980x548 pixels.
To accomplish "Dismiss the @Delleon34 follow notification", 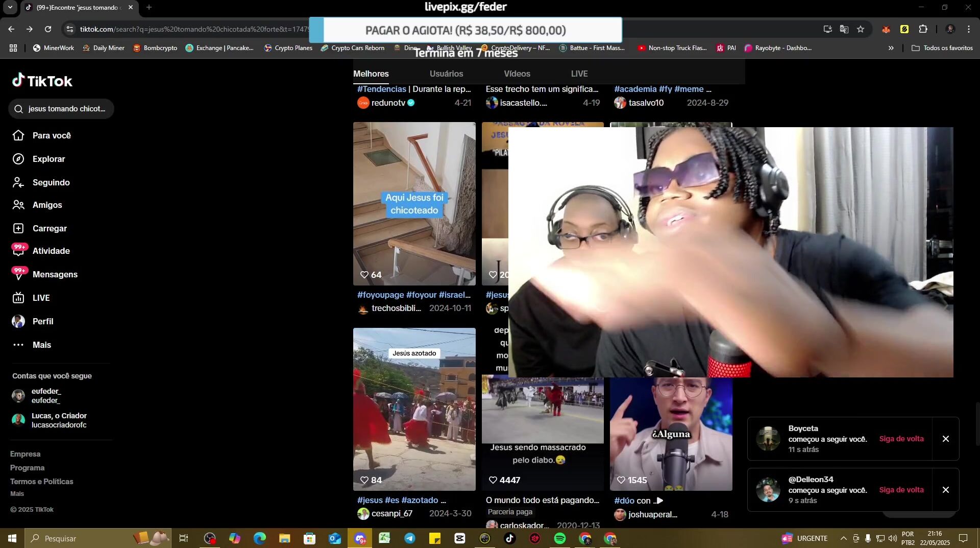I will point(945,490).
